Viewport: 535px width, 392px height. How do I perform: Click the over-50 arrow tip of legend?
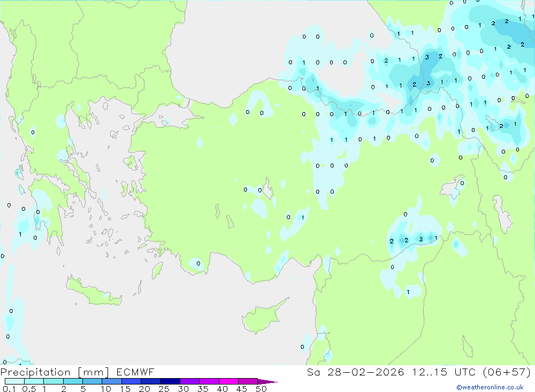point(267,382)
